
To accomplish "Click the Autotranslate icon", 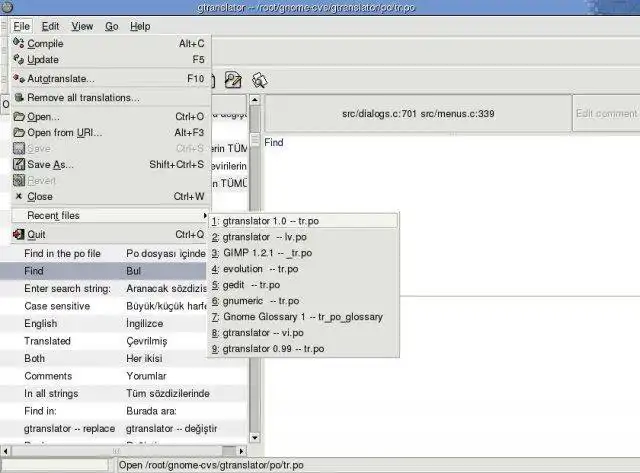I will click(19, 78).
